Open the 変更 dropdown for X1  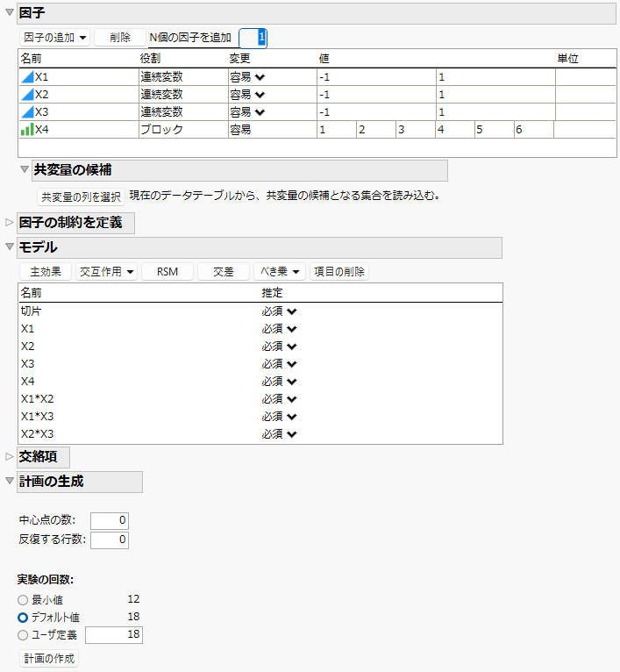[x=260, y=77]
